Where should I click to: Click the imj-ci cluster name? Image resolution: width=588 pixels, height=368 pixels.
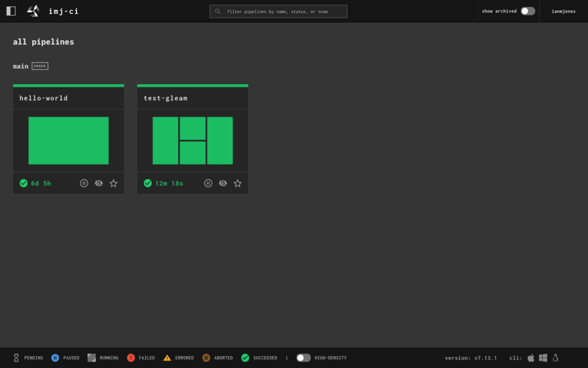pyautogui.click(x=64, y=11)
